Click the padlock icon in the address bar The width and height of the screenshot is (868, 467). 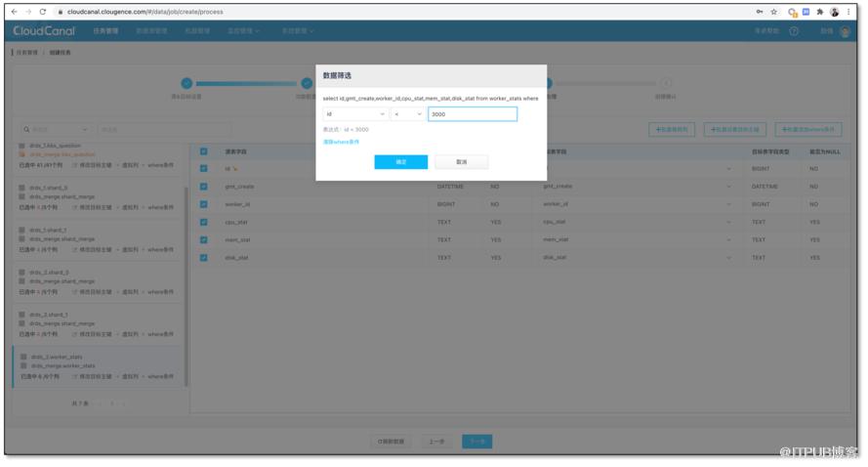61,12
